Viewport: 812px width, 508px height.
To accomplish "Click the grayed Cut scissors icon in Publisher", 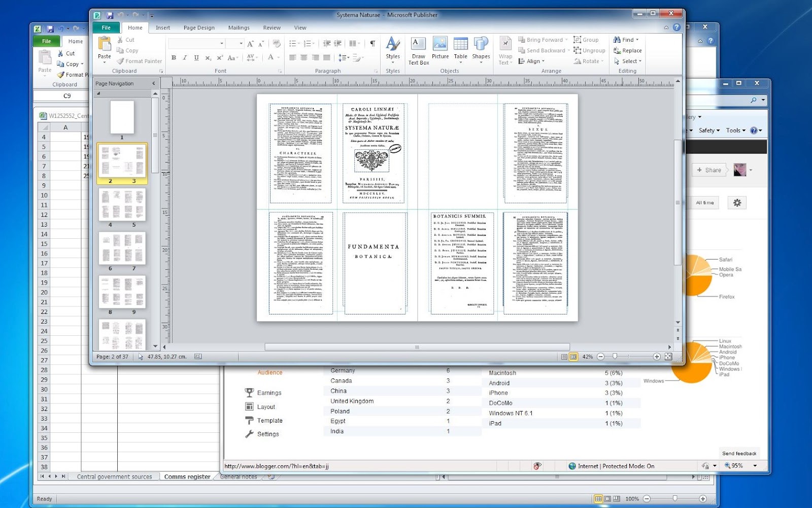I will coord(120,40).
